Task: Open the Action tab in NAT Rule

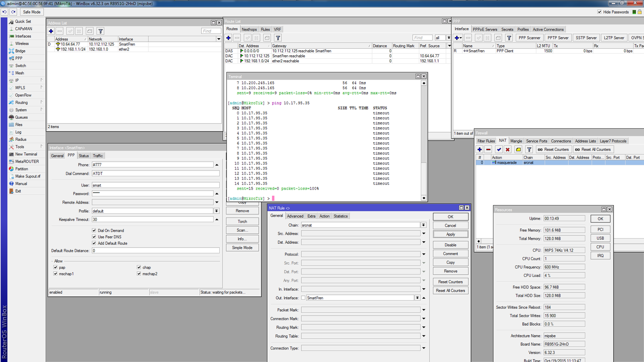Action: tap(325, 216)
